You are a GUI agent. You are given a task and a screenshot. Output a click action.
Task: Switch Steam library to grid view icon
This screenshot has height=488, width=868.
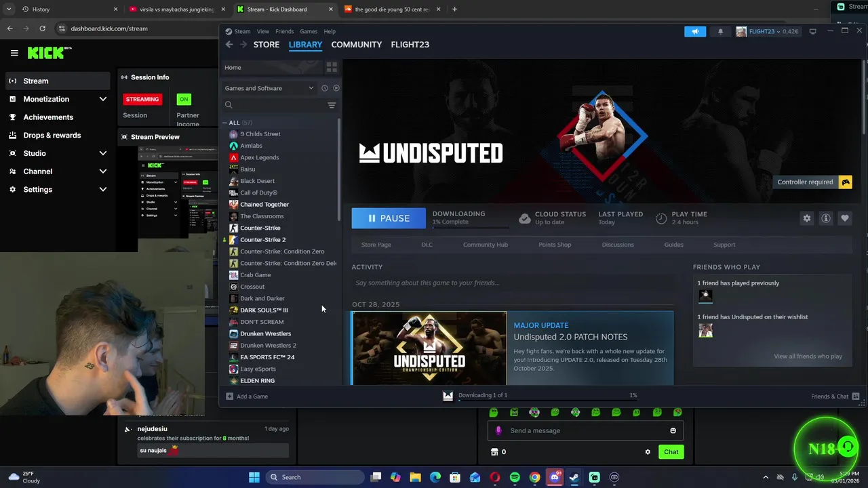click(x=332, y=67)
